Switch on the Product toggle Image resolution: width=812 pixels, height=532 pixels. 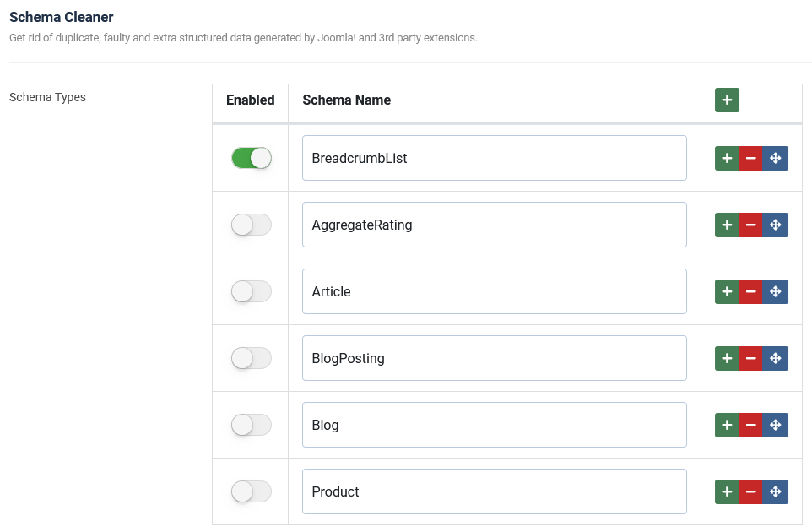click(x=251, y=491)
